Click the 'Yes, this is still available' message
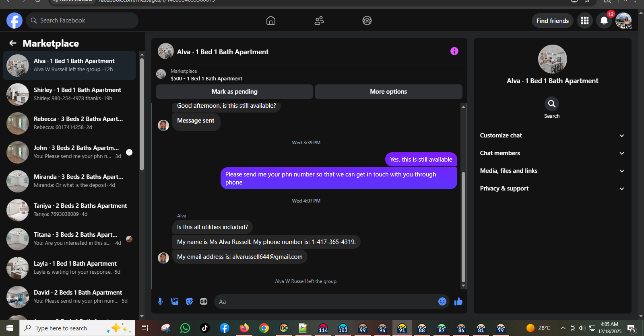 pos(421,160)
